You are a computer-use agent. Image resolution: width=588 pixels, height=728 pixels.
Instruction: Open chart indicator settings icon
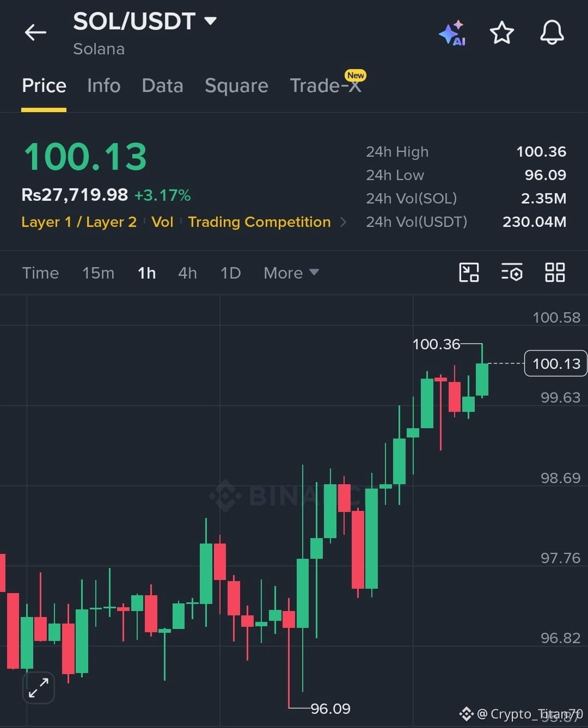[512, 272]
